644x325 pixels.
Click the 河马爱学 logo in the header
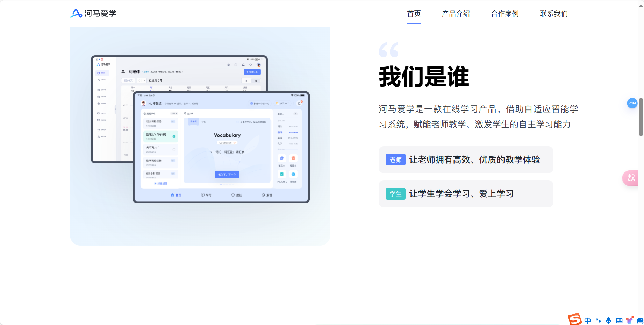93,13
